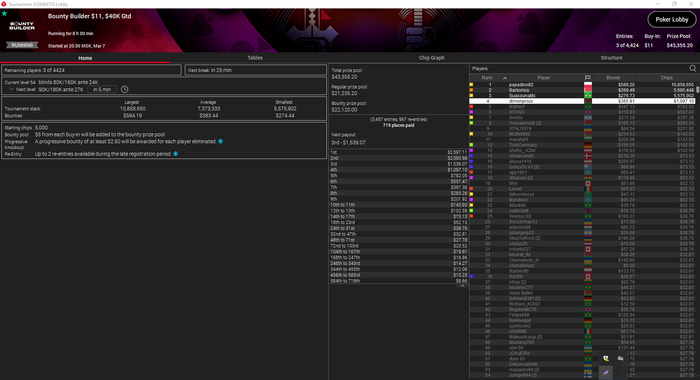Sort players by the flag column header

588,78
